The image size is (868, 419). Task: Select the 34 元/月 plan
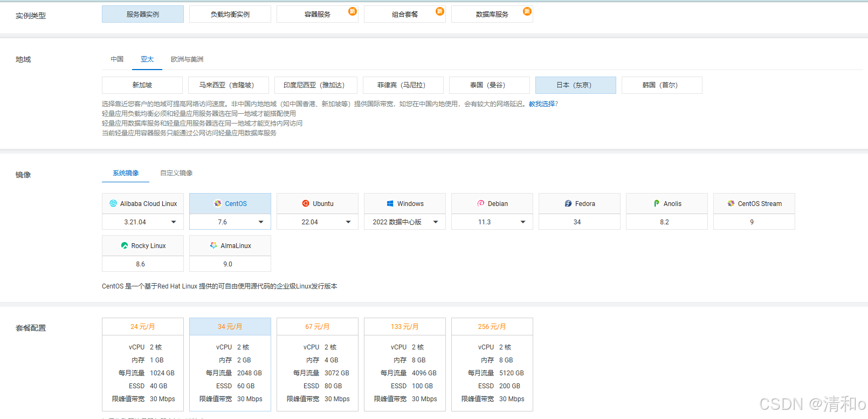tap(230, 365)
